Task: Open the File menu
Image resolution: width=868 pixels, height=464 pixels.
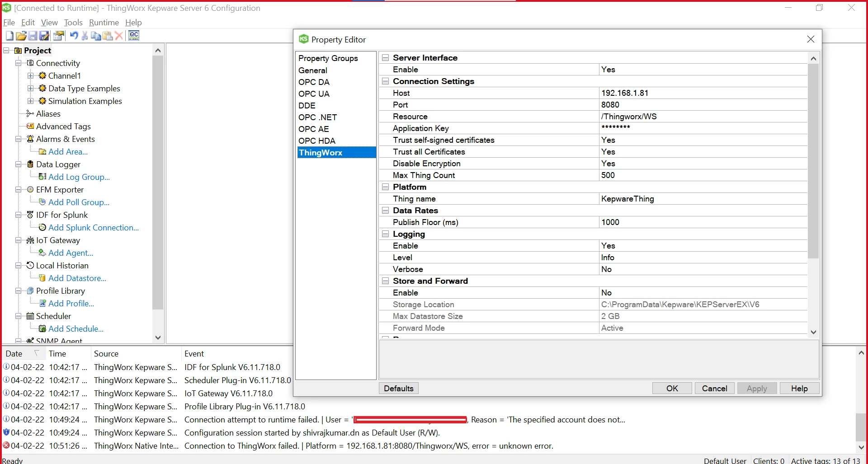Action: click(9, 22)
